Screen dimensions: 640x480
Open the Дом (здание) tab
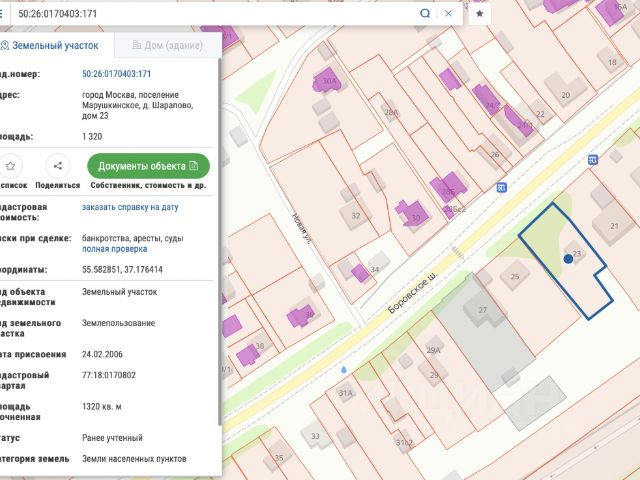[x=166, y=46]
